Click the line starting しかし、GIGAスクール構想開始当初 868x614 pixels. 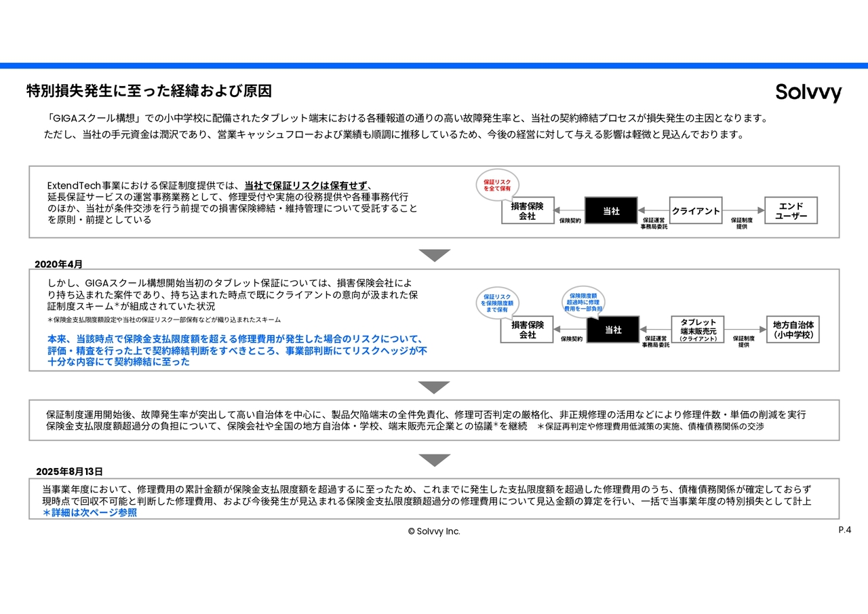[230, 283]
